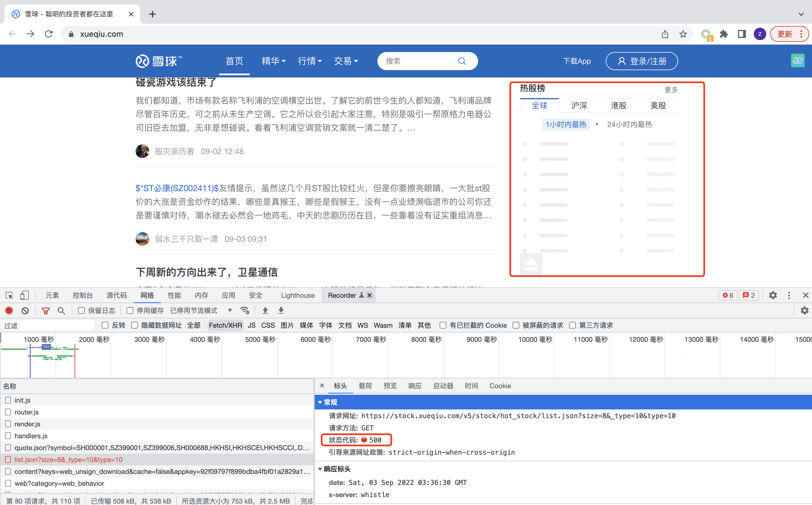Toggle the network filter funnel icon
The height and width of the screenshot is (505, 812).
pyautogui.click(x=45, y=311)
